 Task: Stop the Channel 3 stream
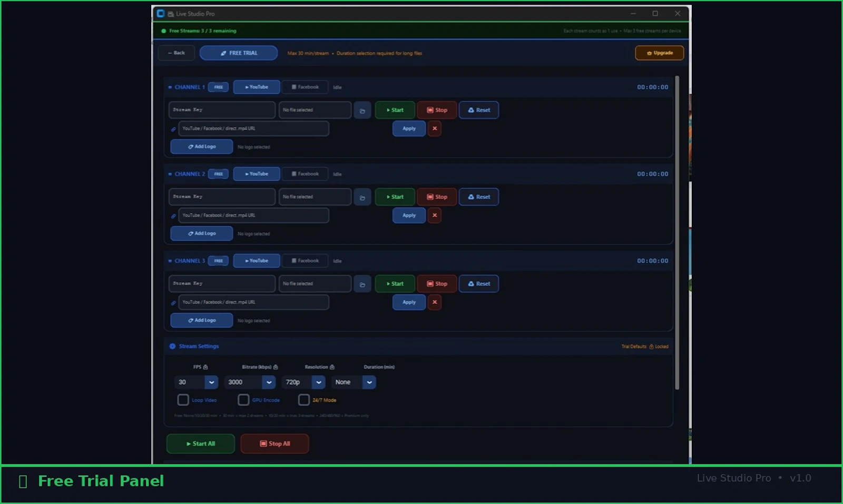tap(437, 284)
